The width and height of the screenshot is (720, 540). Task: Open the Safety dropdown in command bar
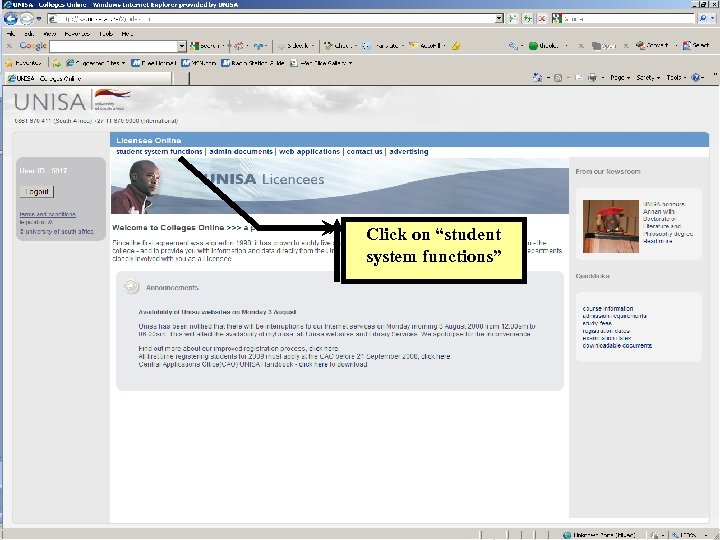pos(648,78)
